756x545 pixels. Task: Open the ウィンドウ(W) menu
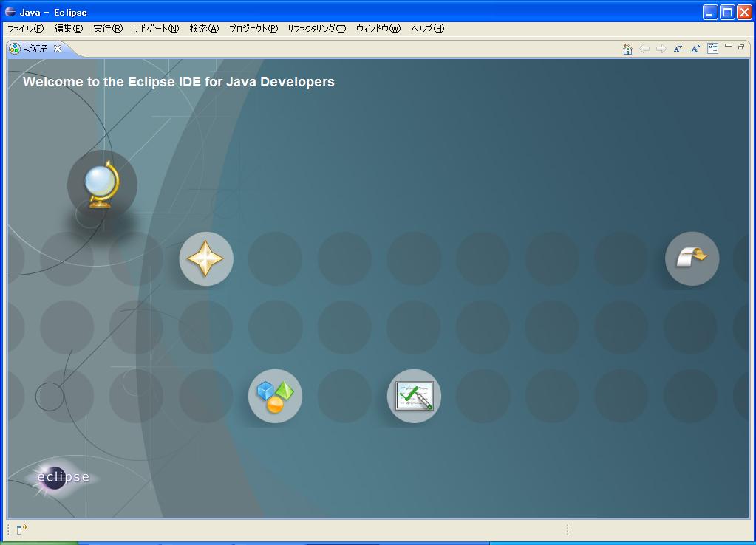[x=378, y=29]
